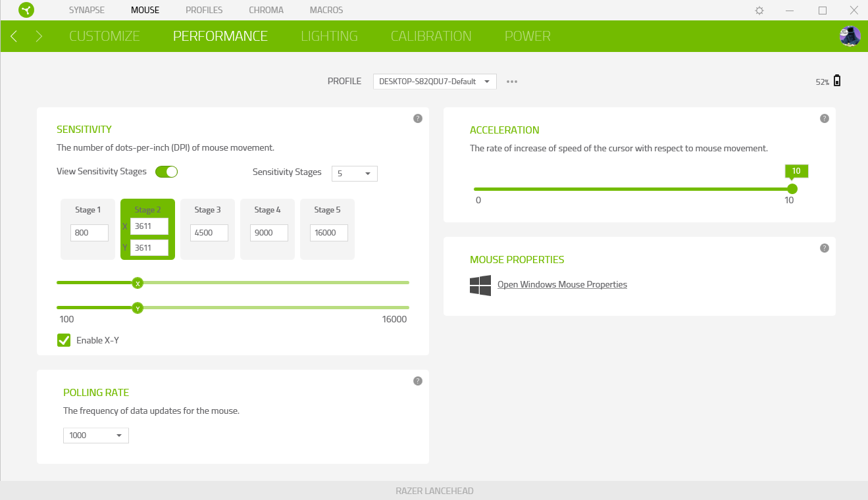Viewport: 868px width, 500px height.
Task: Select the Stage 3 sensitivity box
Action: point(208,229)
